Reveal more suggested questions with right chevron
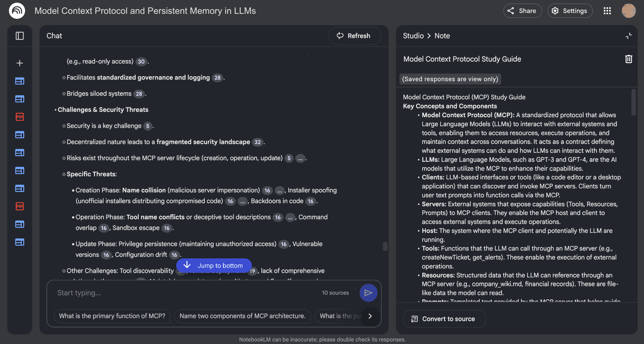The height and width of the screenshot is (344, 644). coord(370,316)
